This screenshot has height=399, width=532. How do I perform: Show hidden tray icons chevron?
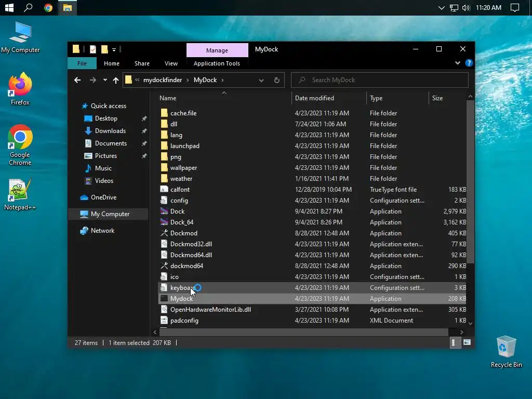pyautogui.click(x=441, y=7)
